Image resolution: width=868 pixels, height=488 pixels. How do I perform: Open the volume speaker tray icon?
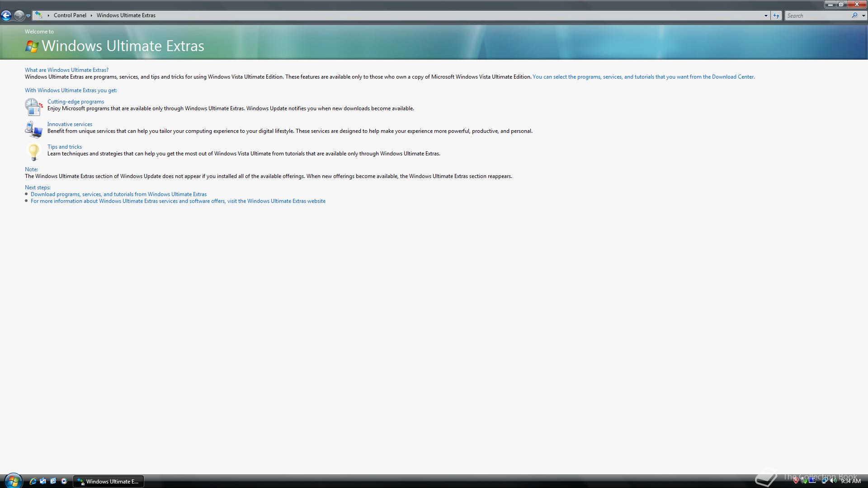coord(833,481)
